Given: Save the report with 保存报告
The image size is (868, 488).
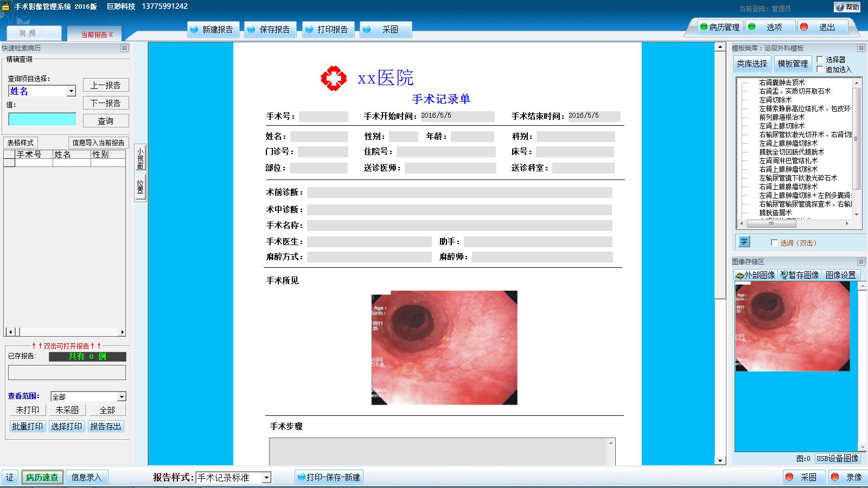Looking at the screenshot, I should click(x=270, y=29).
